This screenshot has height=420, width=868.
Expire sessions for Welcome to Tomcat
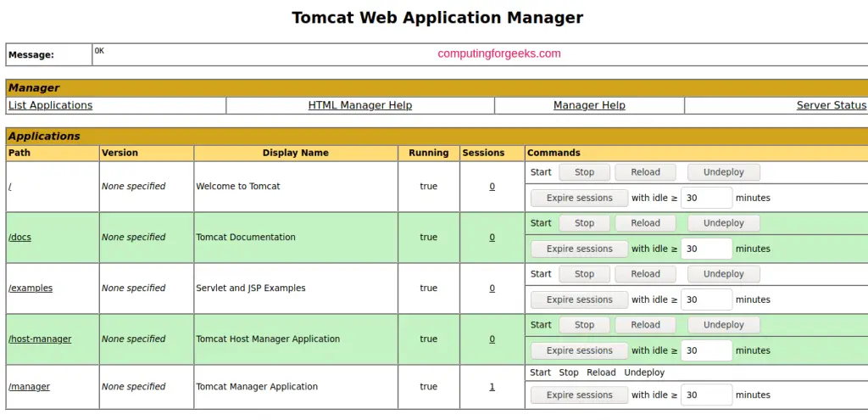coord(580,198)
